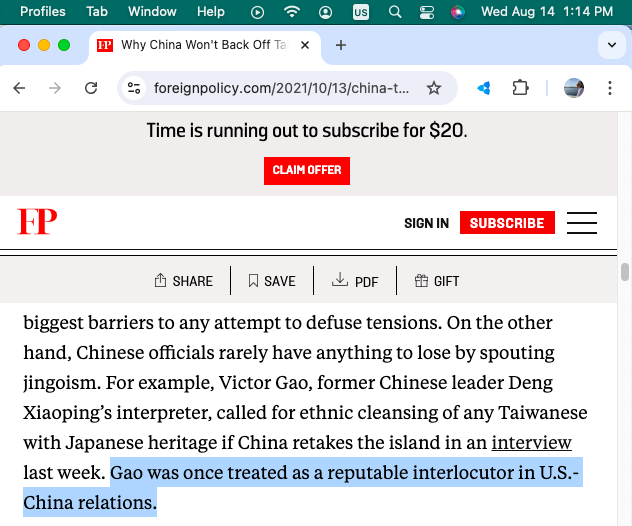The image size is (632, 526).
Task: Open the Chrome three-dot menu
Action: pyautogui.click(x=610, y=88)
